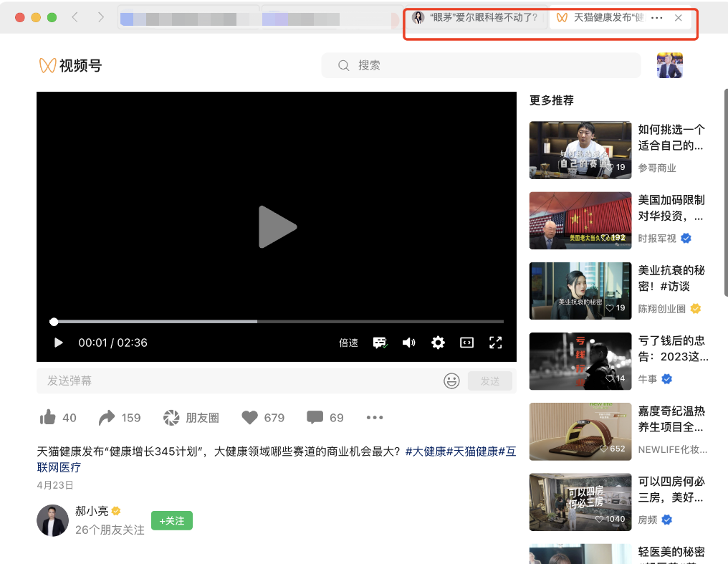This screenshot has height=564, width=728.
Task: Open more actions below the video
Action: 375,417
